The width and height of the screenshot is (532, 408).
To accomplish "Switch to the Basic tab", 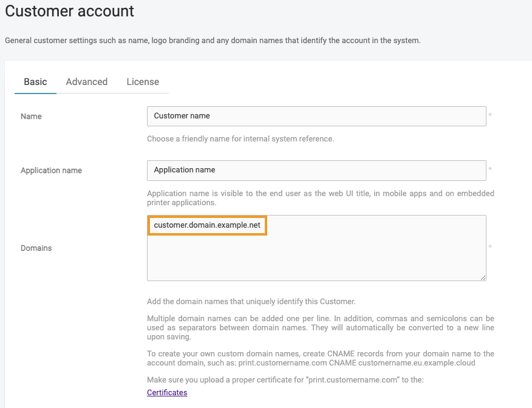I will [35, 82].
